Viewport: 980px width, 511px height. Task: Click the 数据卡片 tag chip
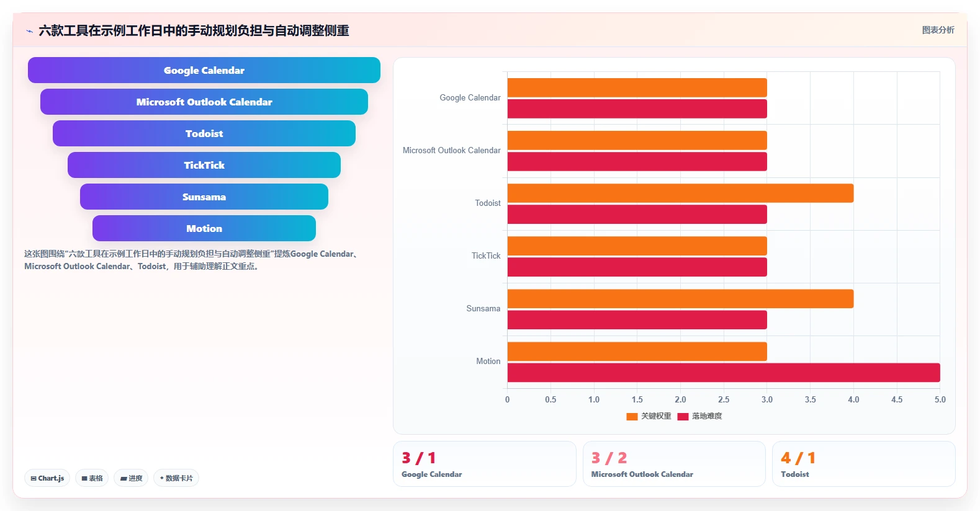tap(176, 478)
